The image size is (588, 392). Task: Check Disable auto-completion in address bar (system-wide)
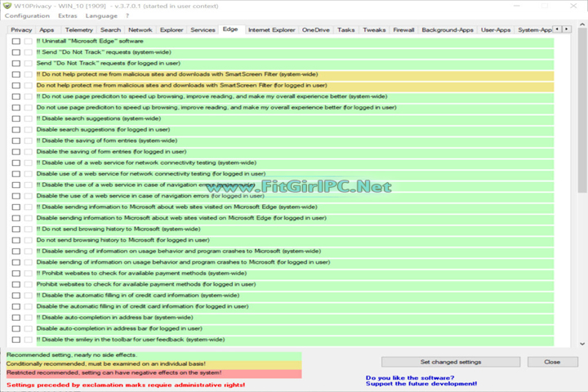(x=16, y=317)
